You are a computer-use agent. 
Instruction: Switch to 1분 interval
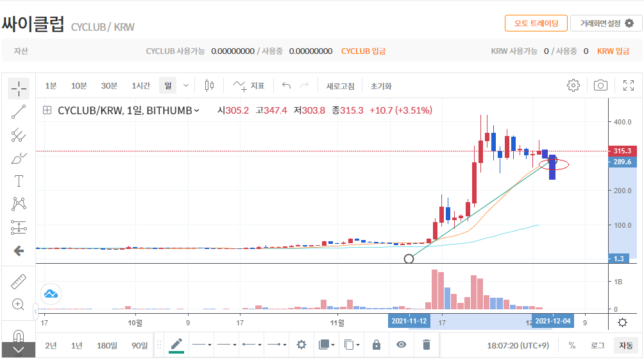click(51, 85)
